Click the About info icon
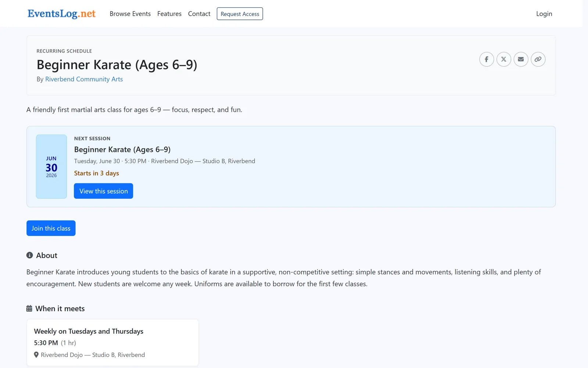588x368 pixels. tap(30, 255)
